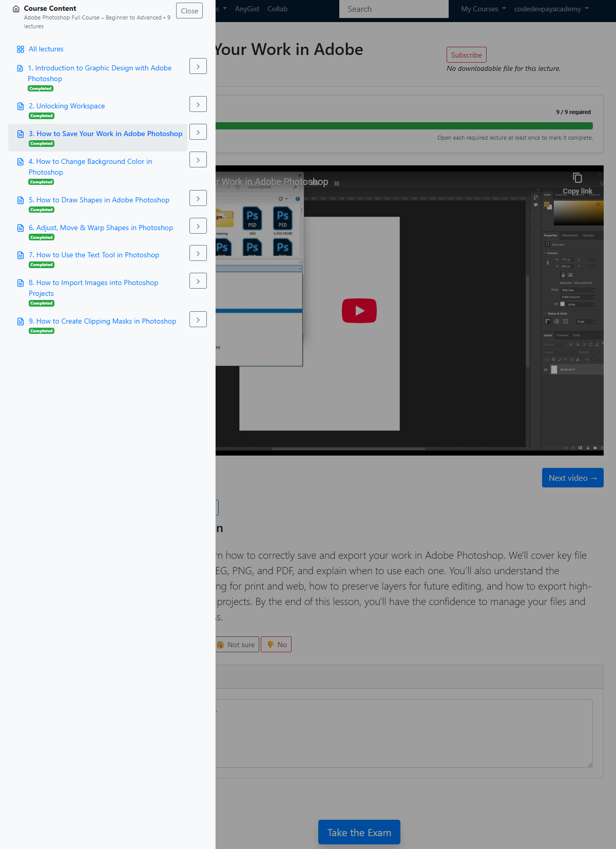Click the grid icon next to All lectures

[x=21, y=49]
